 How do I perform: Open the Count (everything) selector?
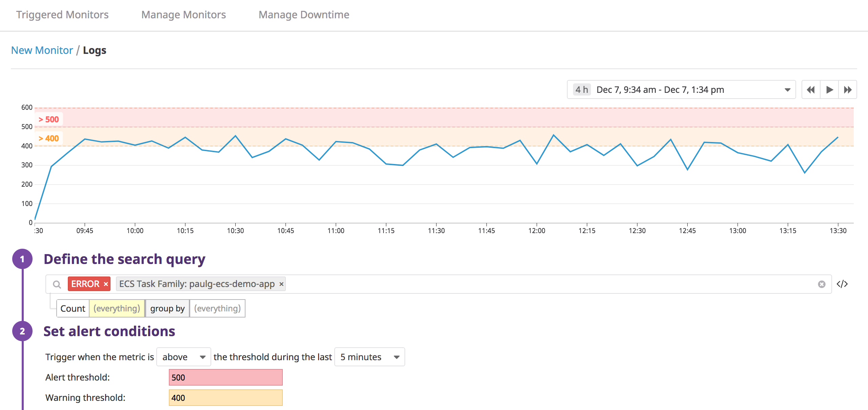(117, 308)
